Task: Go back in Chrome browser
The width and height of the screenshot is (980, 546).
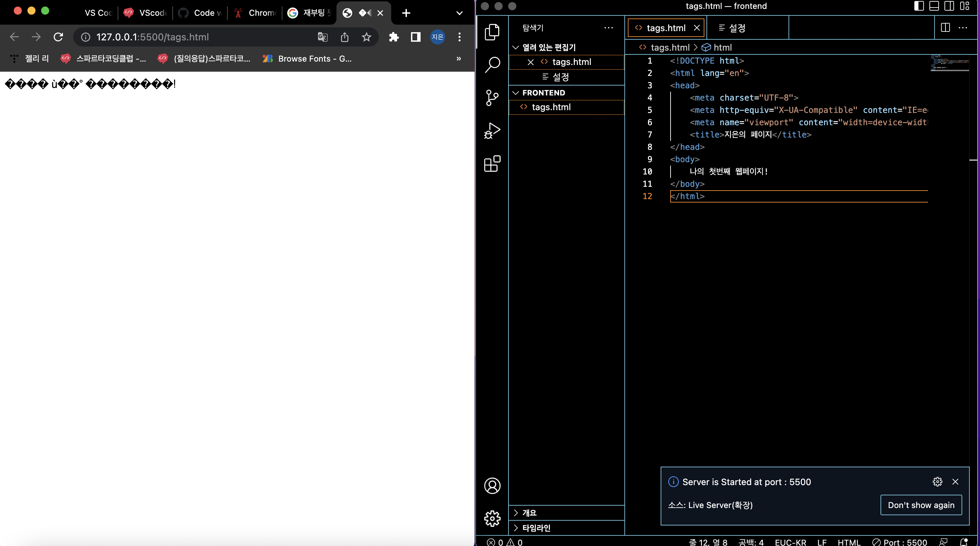Action: point(14,37)
